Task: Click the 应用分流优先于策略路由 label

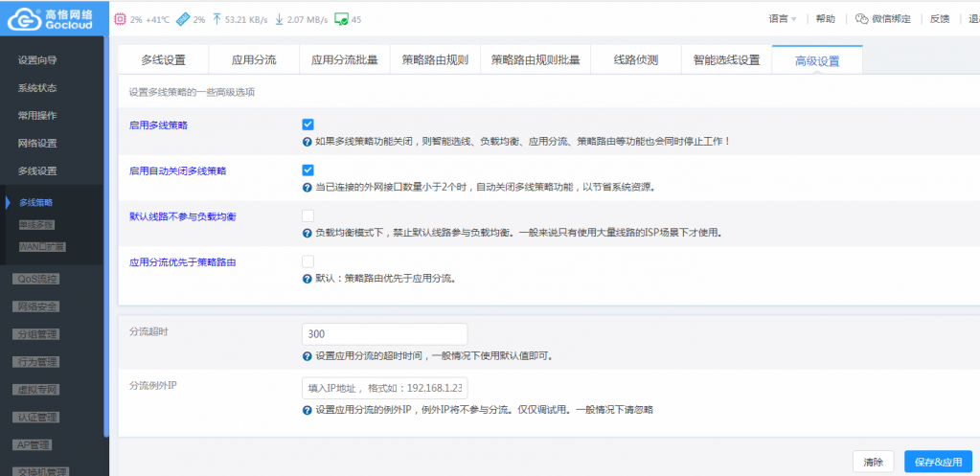Action: (x=183, y=262)
